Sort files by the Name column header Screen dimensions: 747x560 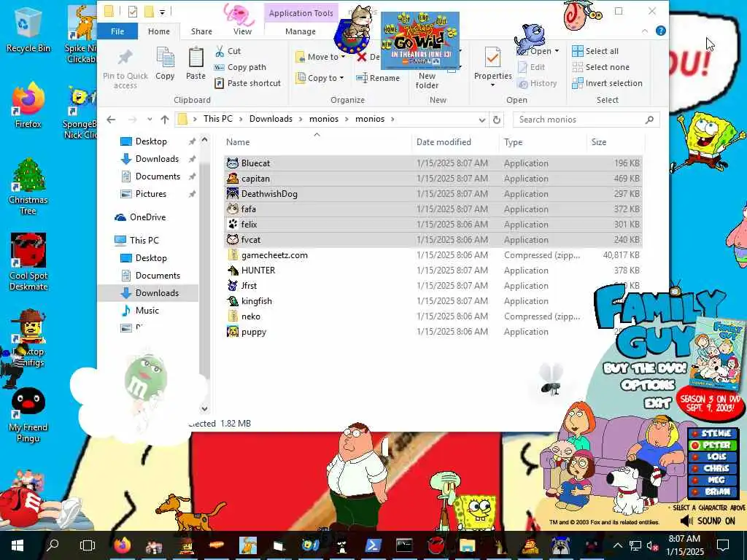[238, 142]
